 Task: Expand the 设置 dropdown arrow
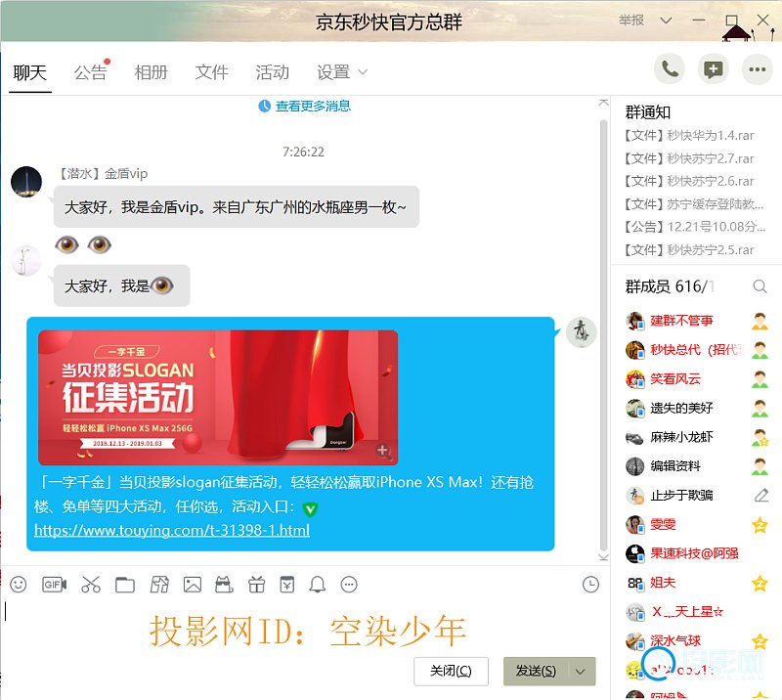coord(363,72)
